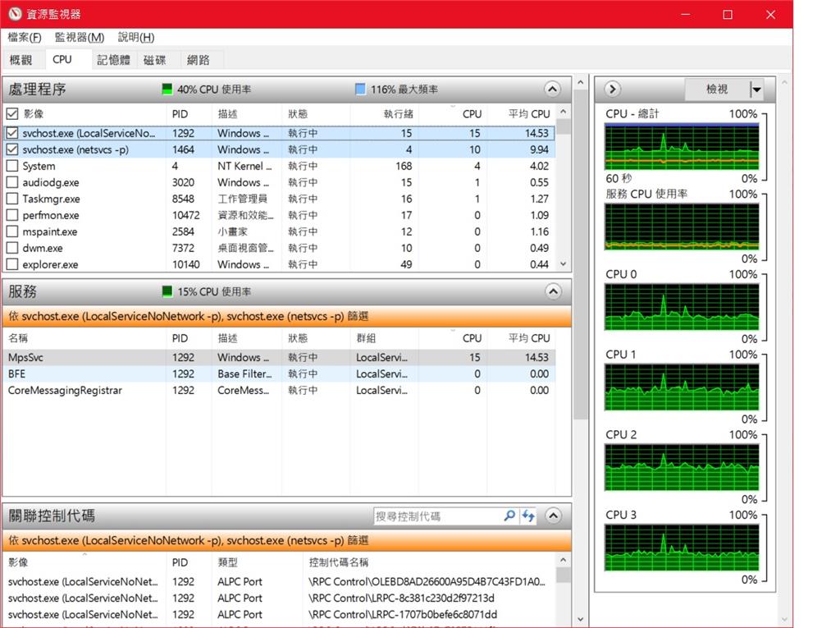Click the 檢視 button above graphs
This screenshot has width=840, height=628.
[717, 89]
